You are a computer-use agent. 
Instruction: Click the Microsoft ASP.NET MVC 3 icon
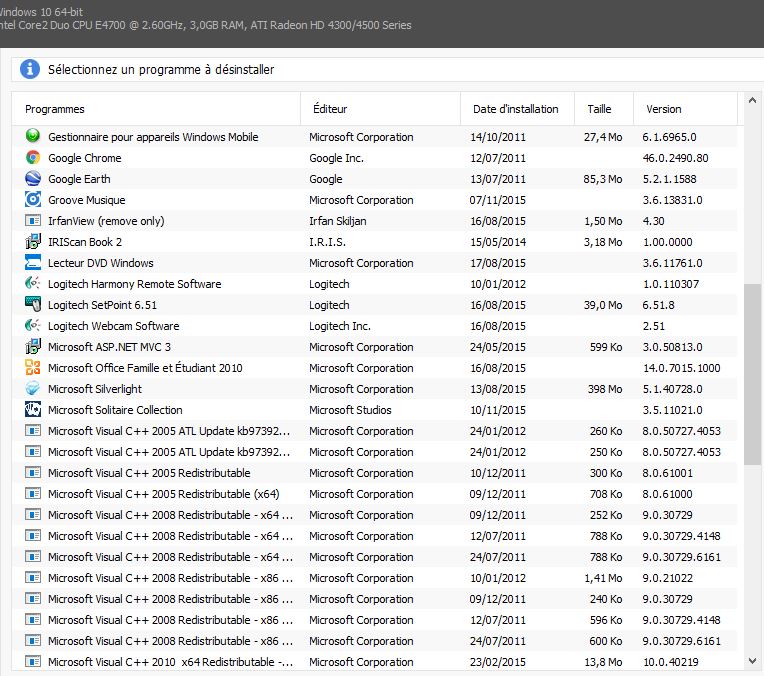[33, 346]
